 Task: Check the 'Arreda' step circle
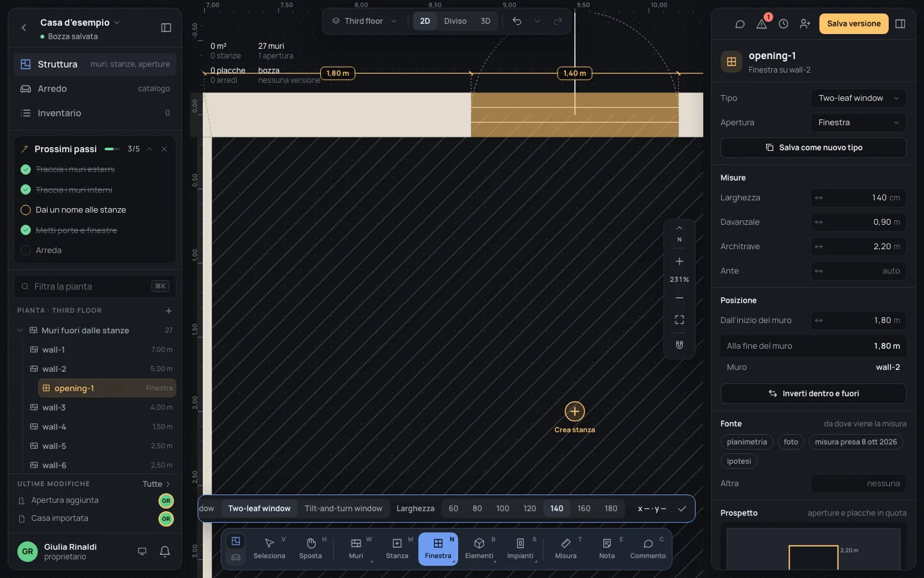coord(26,250)
